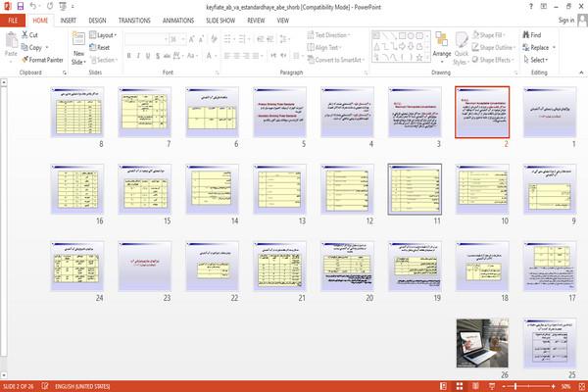Click the Reset slide button
Image resolution: width=588 pixels, height=392 pixels.
point(99,47)
